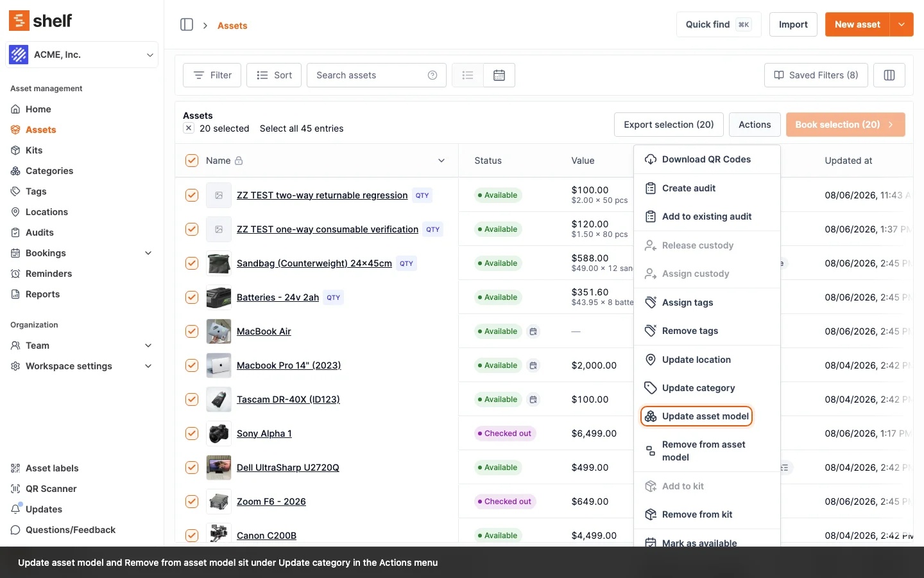Choose Remove from asset model

707,451
